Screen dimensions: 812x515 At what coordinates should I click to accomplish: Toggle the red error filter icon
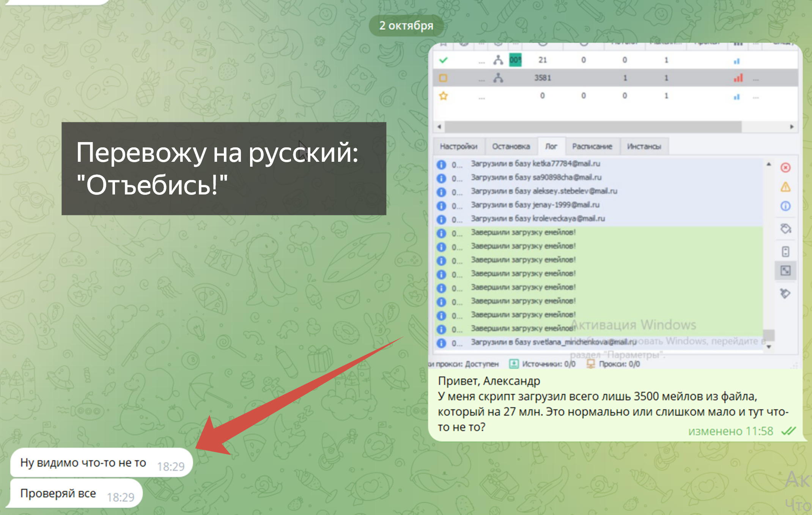click(785, 167)
